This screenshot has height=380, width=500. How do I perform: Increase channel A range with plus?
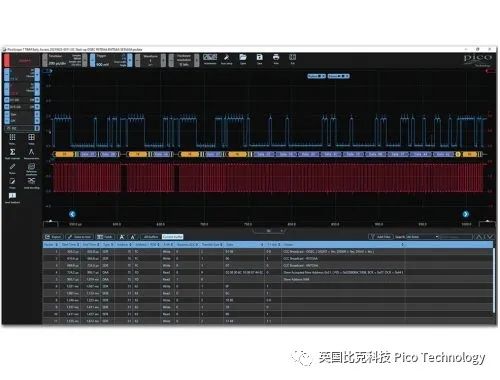[37, 75]
